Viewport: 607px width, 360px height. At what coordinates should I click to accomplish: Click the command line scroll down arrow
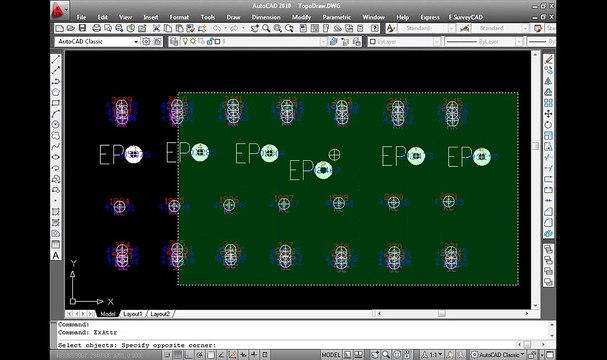coord(552,336)
